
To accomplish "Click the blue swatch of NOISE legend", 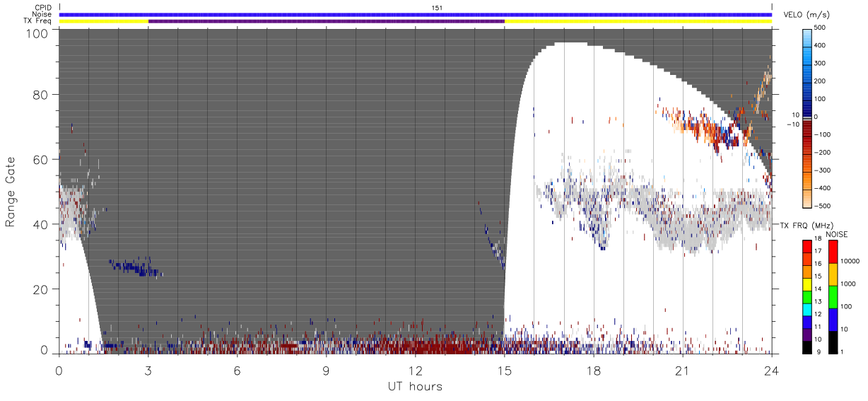I will pyautogui.click(x=833, y=320).
